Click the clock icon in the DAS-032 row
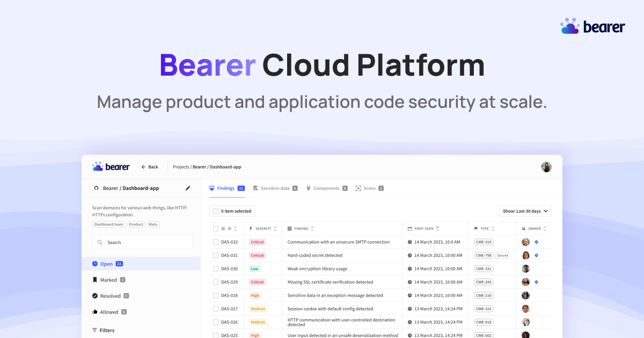The width and height of the screenshot is (644, 338). click(x=410, y=242)
